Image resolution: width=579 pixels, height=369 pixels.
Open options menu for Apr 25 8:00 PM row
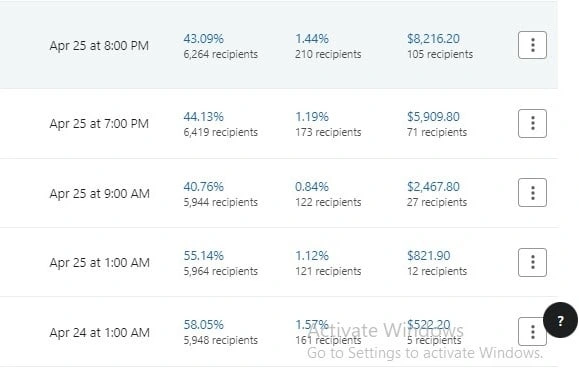pyautogui.click(x=532, y=45)
